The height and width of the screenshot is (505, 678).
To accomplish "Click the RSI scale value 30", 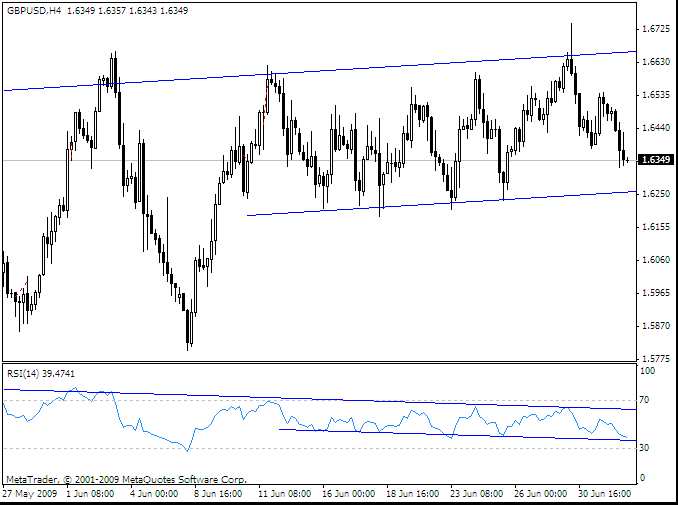I will [x=644, y=448].
